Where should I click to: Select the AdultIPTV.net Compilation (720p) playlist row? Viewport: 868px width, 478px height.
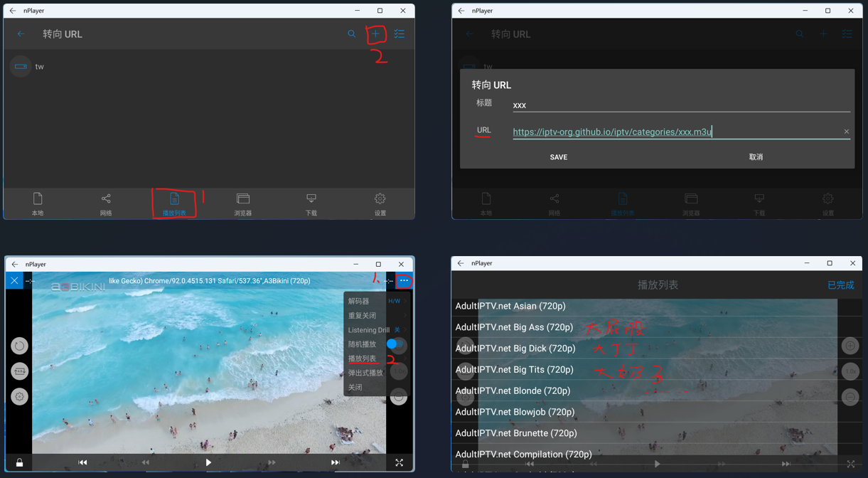[656, 454]
